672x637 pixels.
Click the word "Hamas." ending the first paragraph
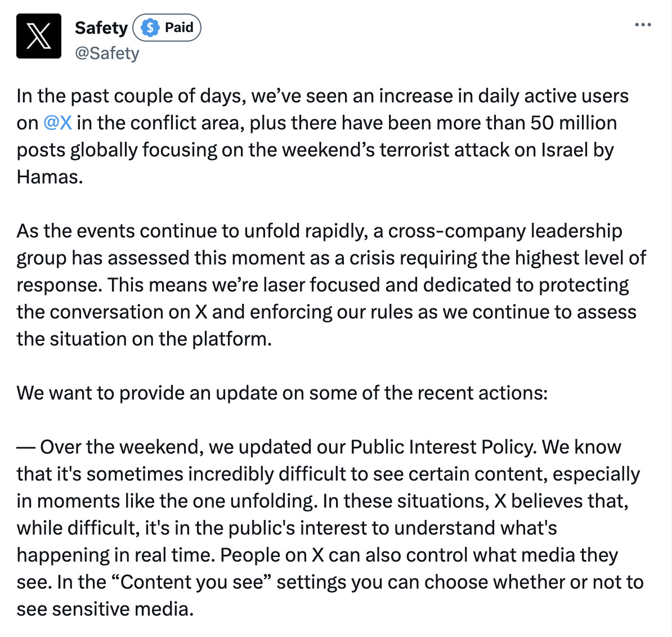click(x=50, y=177)
